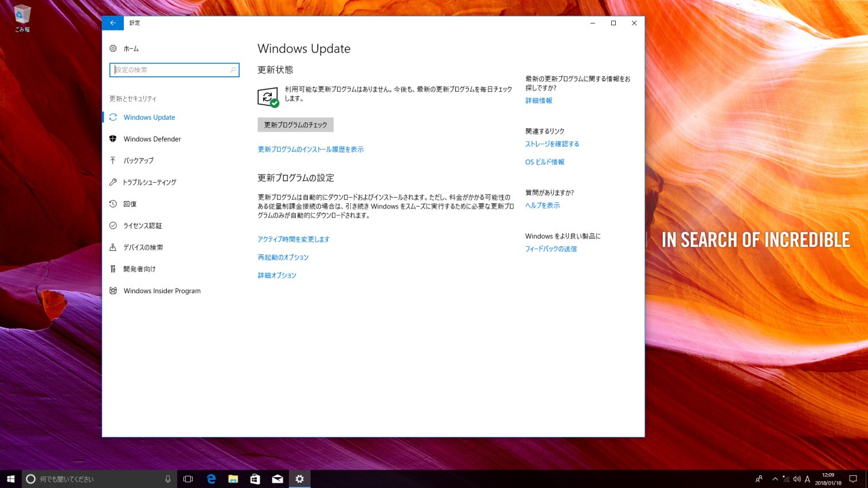Open the People icon in the system tray
This screenshot has height=488, width=868.
coord(759,479)
